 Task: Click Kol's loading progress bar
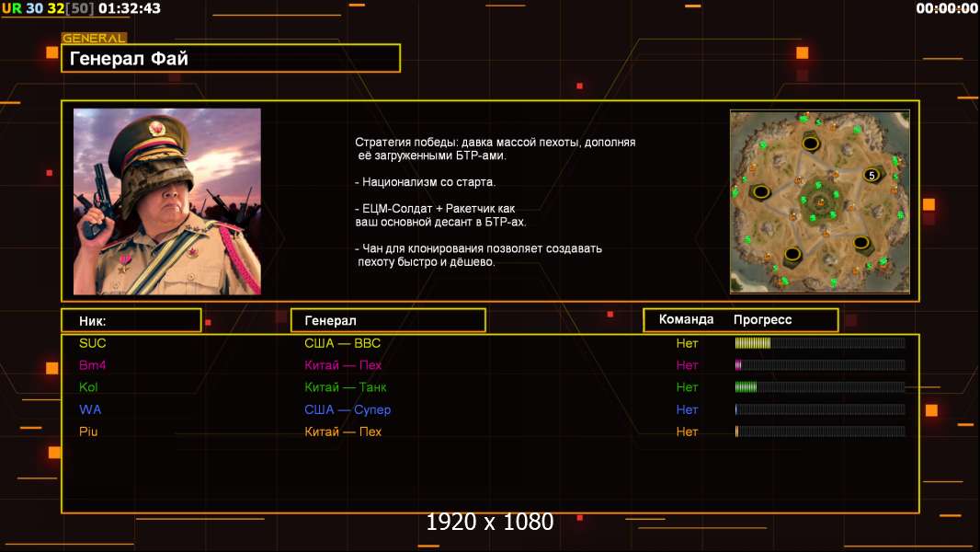(820, 387)
